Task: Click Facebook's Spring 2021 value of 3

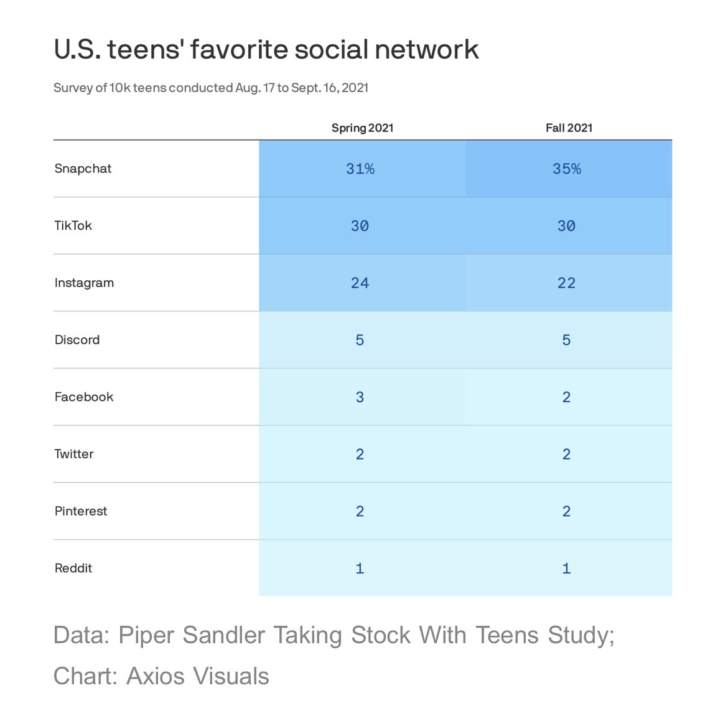Action: (360, 397)
